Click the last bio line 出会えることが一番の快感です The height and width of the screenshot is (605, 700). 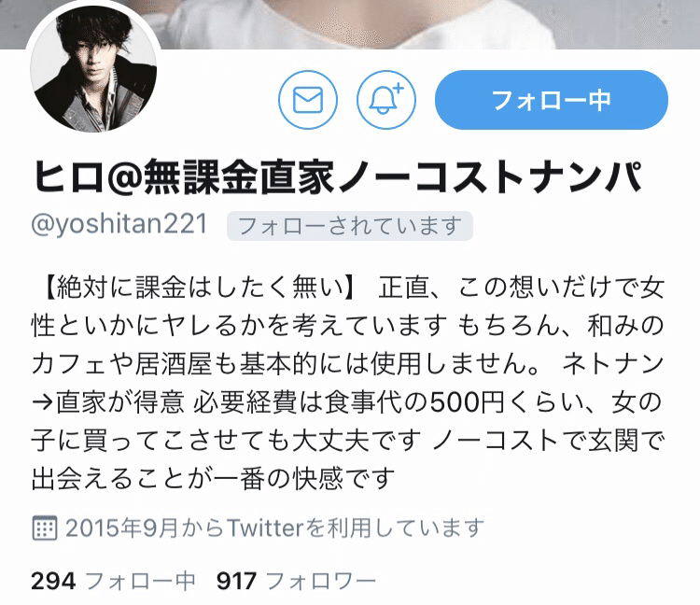coord(214,479)
